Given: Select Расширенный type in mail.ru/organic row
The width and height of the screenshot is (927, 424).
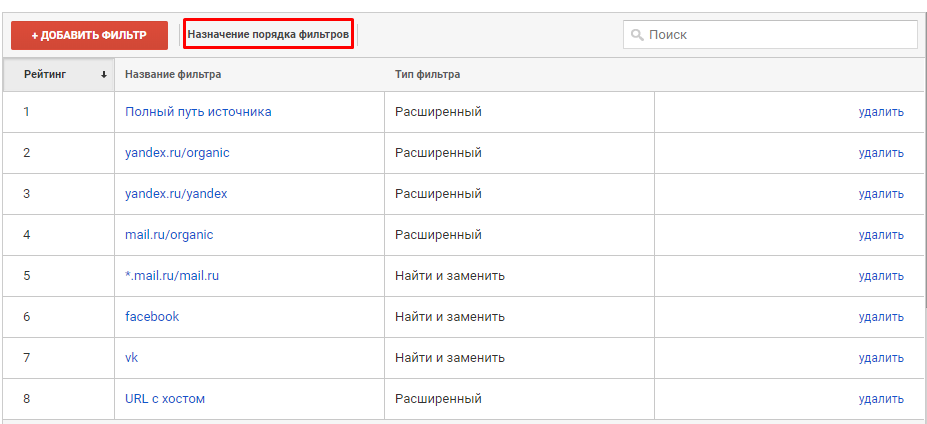Looking at the screenshot, I should (x=438, y=235).
